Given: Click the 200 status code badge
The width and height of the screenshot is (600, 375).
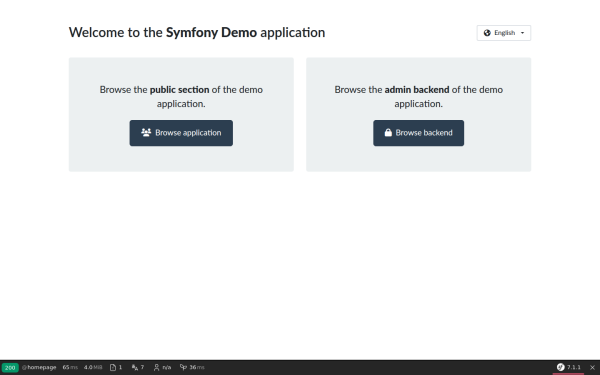Looking at the screenshot, I should 10,368.
